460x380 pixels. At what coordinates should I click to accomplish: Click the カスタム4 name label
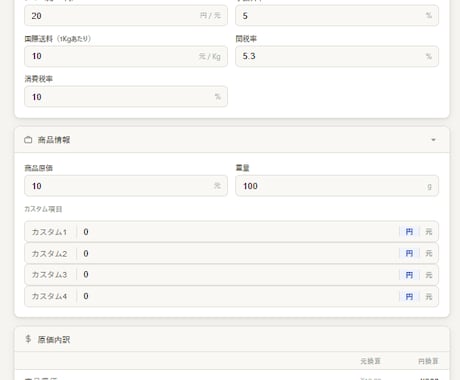pyautogui.click(x=49, y=296)
